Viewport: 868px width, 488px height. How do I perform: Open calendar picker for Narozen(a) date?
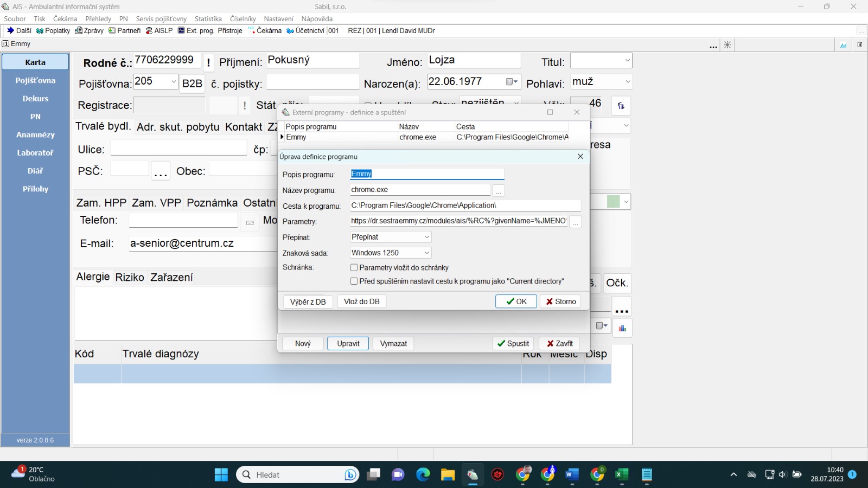(512, 82)
